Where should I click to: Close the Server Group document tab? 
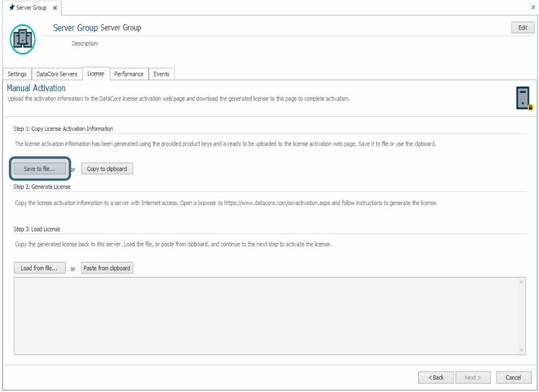pos(54,8)
